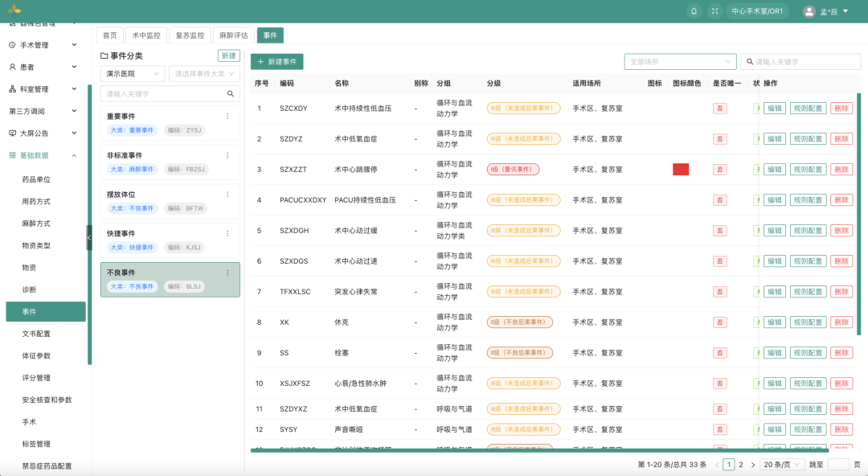The width and height of the screenshot is (868, 476).
Task: Open the 全部场所 location filter dropdown
Action: click(681, 61)
